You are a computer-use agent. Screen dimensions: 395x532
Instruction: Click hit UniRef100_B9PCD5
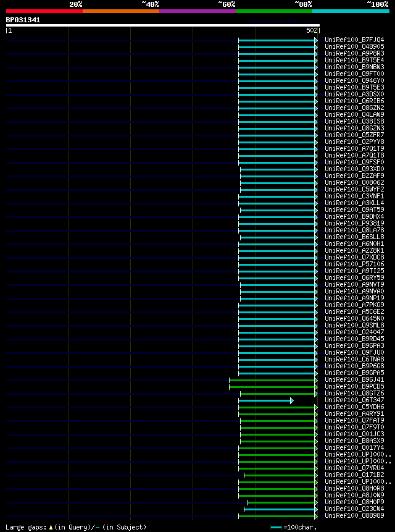(354, 386)
